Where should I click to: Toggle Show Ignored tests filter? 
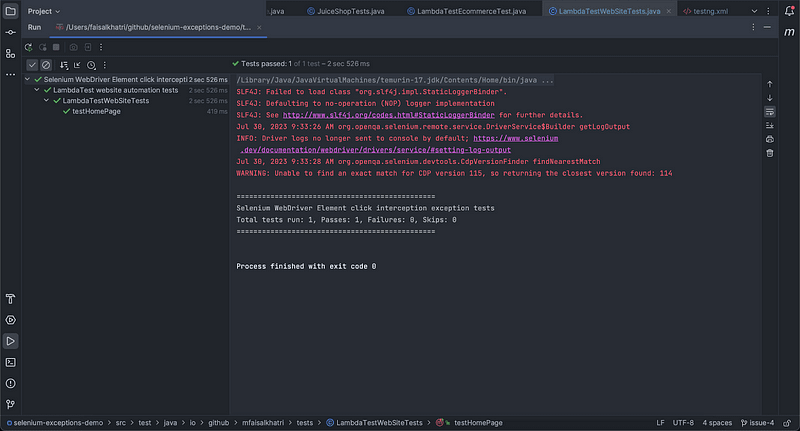(x=46, y=65)
